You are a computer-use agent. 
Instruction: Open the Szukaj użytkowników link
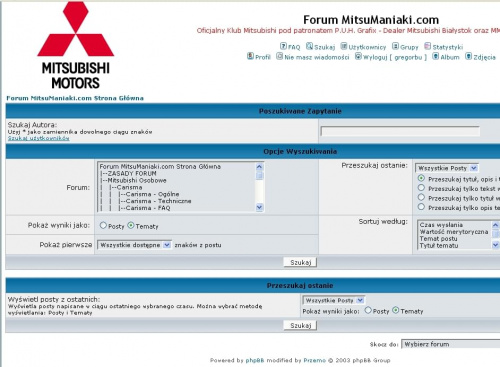(39, 138)
